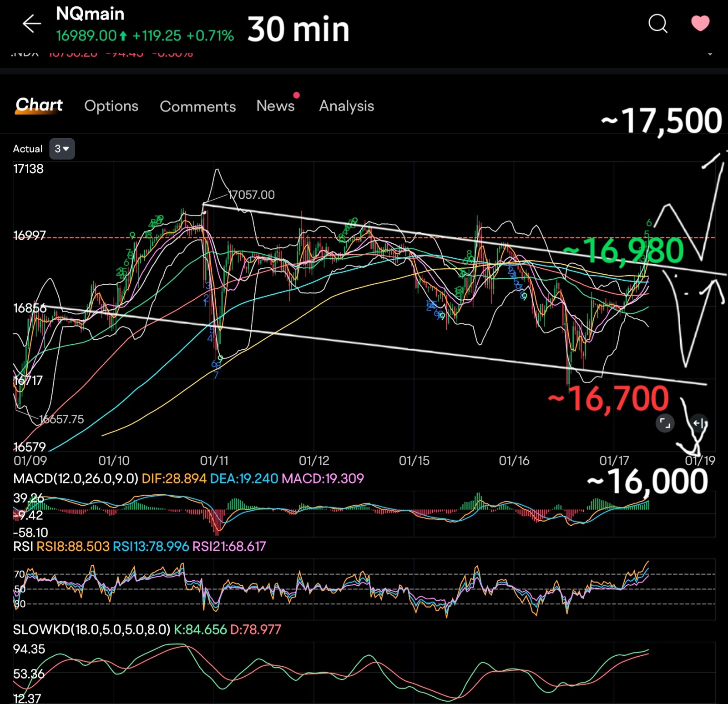728x704 pixels.
Task: Tap the DEA:19.240 value
Action: 244,478
